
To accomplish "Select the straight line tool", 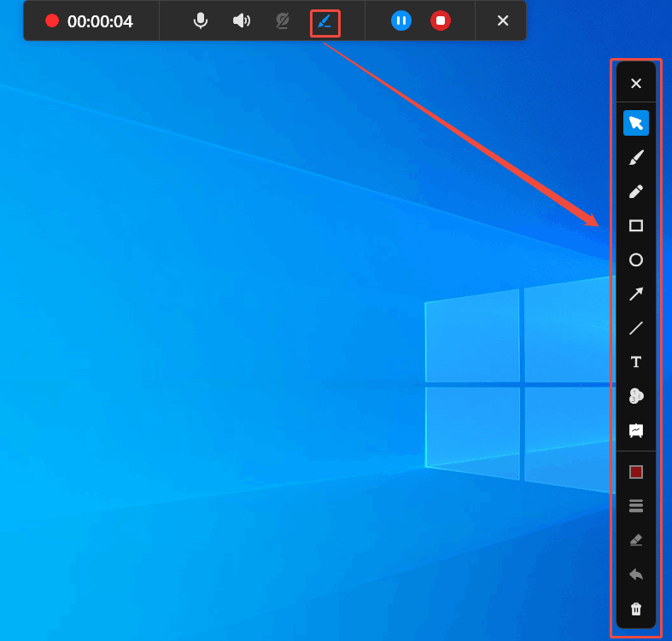I will [x=636, y=329].
